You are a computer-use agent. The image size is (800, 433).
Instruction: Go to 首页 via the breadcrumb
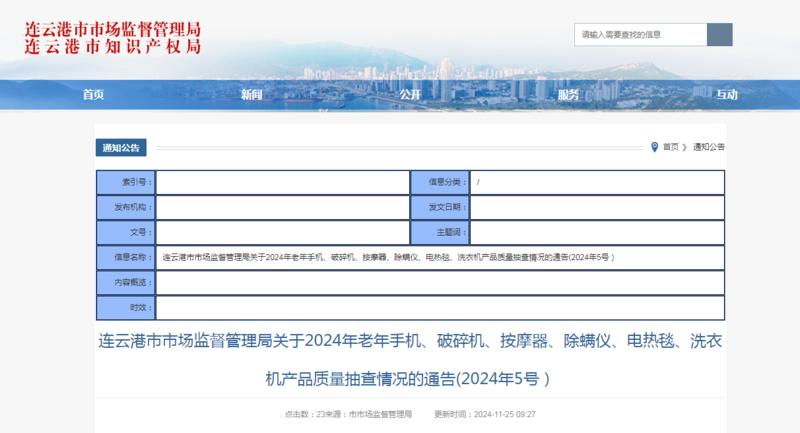tap(671, 147)
